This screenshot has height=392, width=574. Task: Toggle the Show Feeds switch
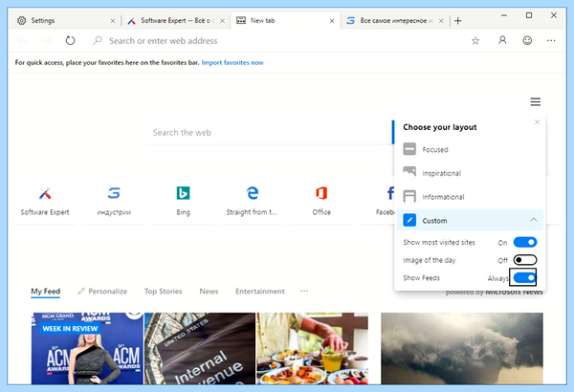(524, 278)
